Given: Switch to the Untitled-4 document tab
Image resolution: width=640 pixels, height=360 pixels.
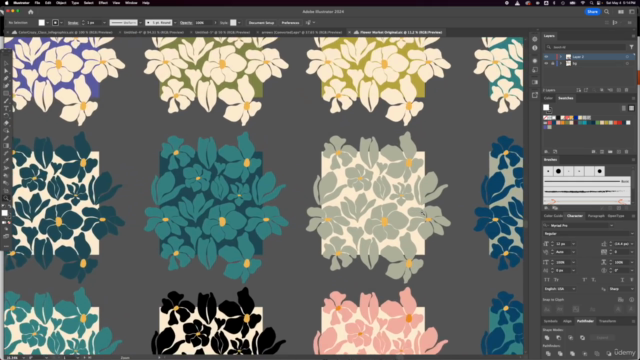Looking at the screenshot, I should (154, 32).
